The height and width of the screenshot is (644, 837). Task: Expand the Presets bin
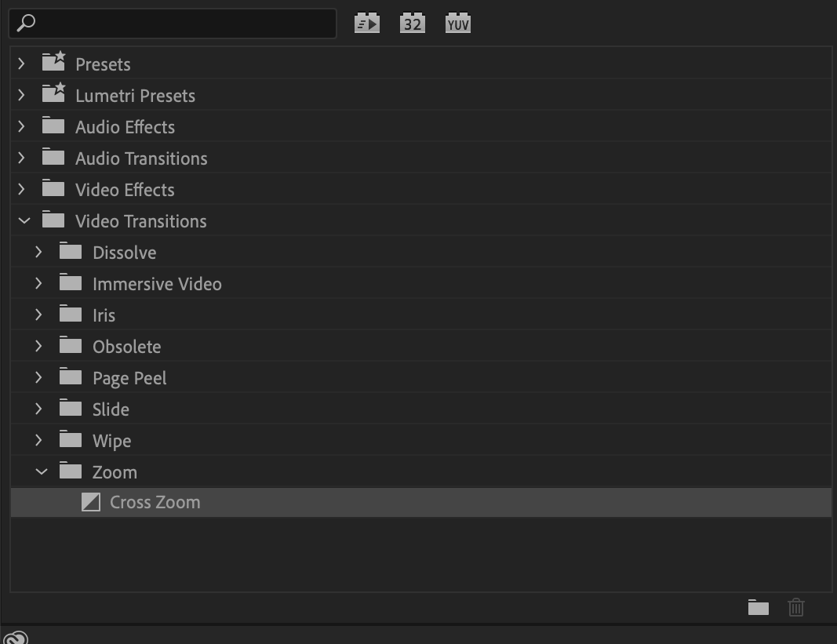[21, 64]
